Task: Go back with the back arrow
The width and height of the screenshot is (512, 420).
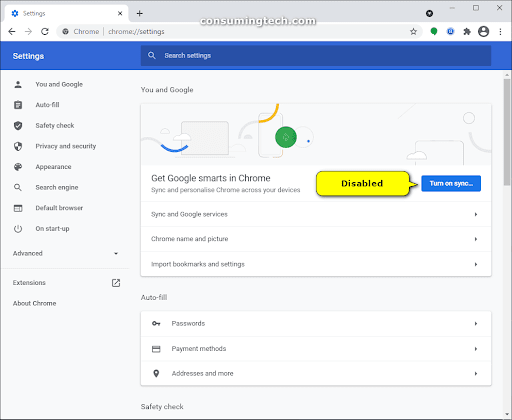Action: tap(12, 32)
